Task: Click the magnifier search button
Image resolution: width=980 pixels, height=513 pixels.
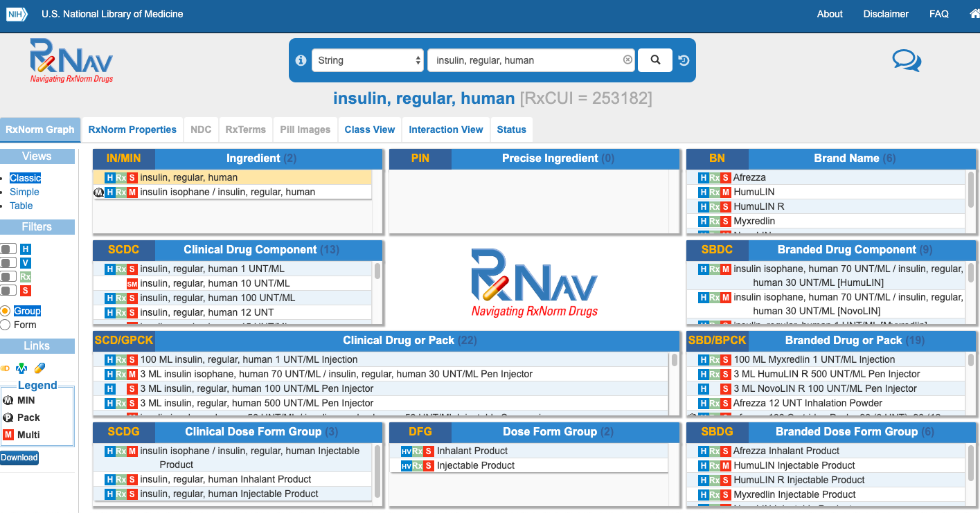Action: (655, 60)
